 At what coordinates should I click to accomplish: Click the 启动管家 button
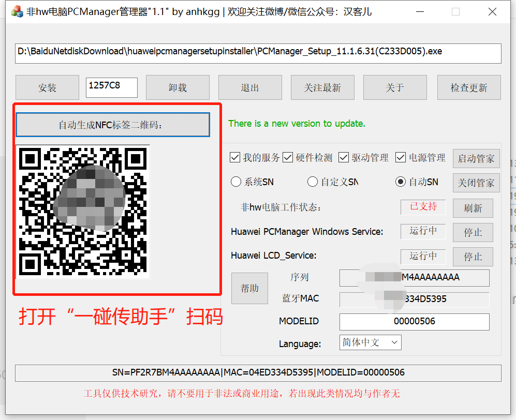[x=476, y=158]
